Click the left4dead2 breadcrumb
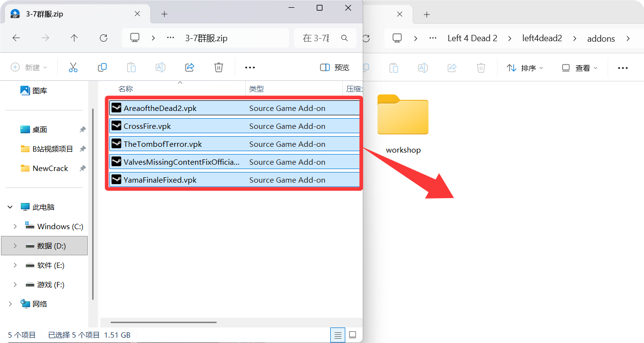 542,38
